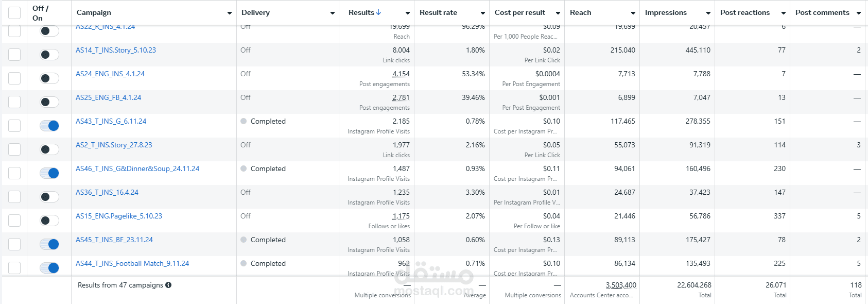The height and width of the screenshot is (304, 868).
Task: Click Completed status dot for AS43_T_INS_G_6.11.24
Action: 244,122
